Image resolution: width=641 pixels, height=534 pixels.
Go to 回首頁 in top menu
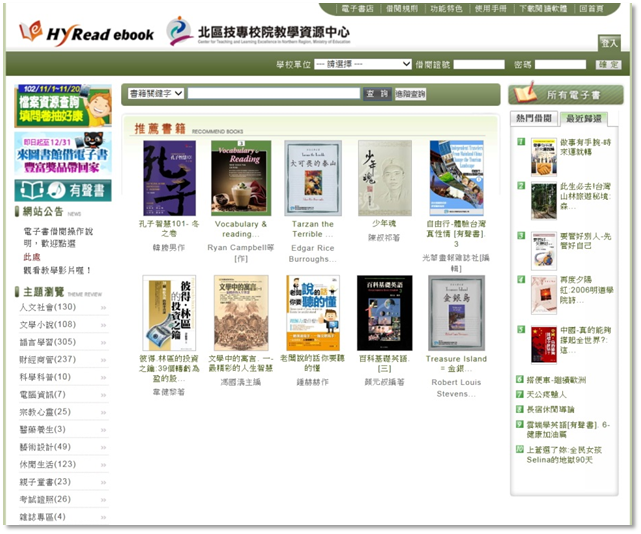(591, 9)
